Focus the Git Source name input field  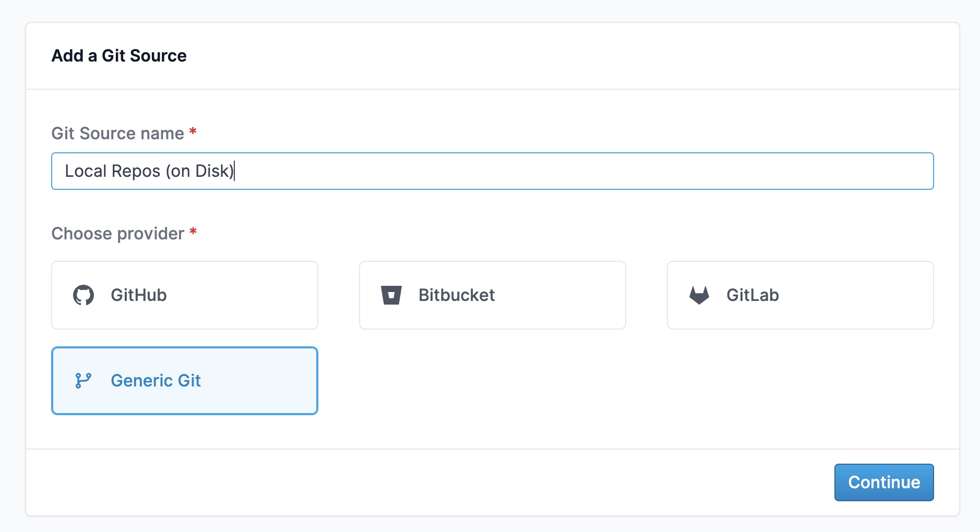(x=574, y=171)
